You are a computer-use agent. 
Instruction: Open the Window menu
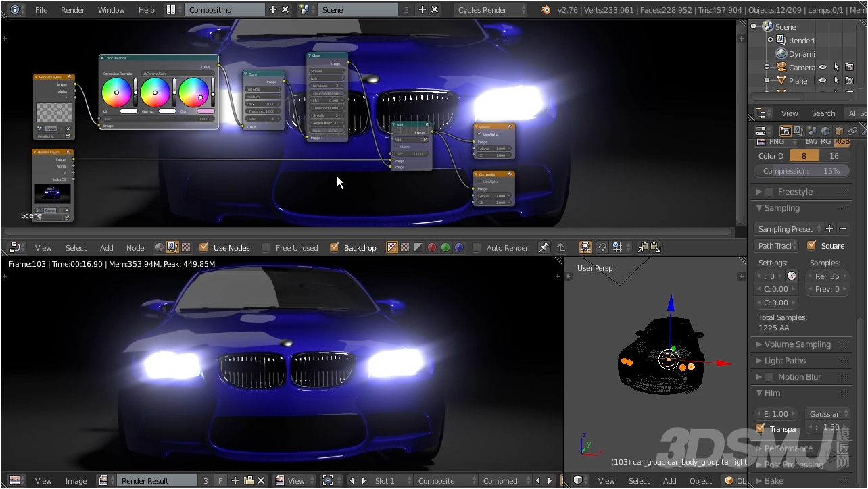click(x=112, y=10)
